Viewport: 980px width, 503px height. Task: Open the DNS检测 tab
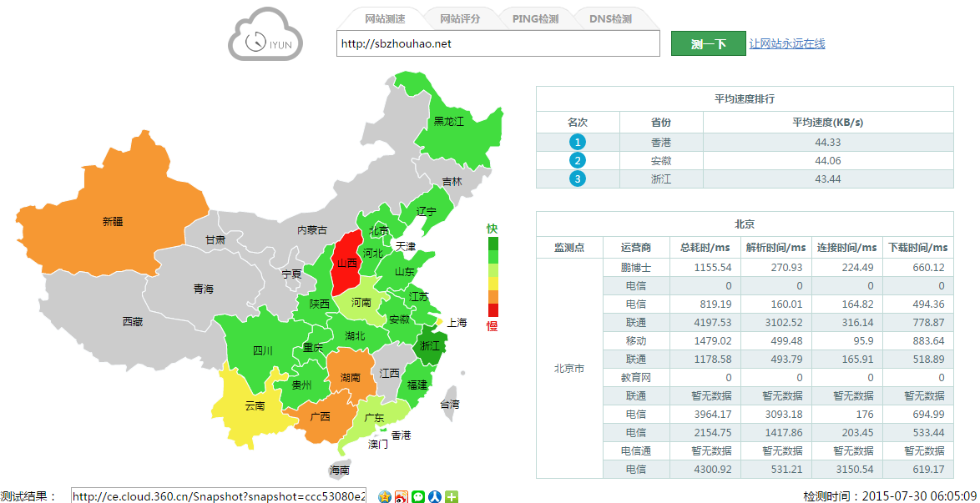coord(612,19)
